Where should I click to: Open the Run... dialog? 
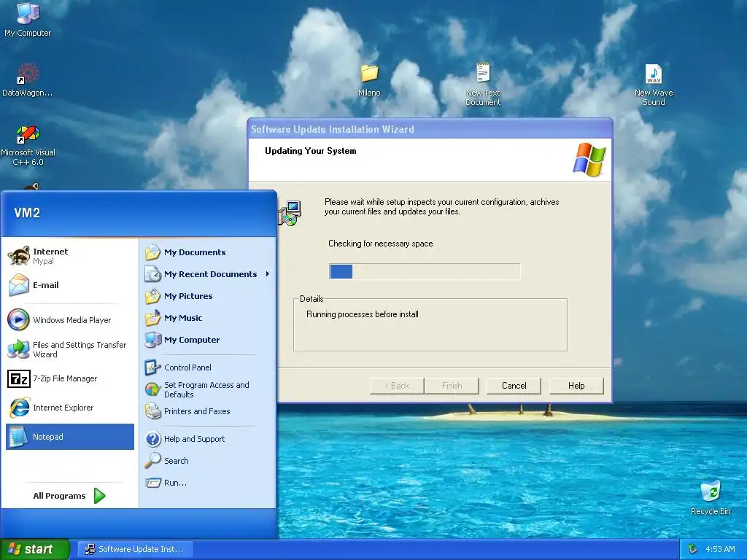pos(208,483)
